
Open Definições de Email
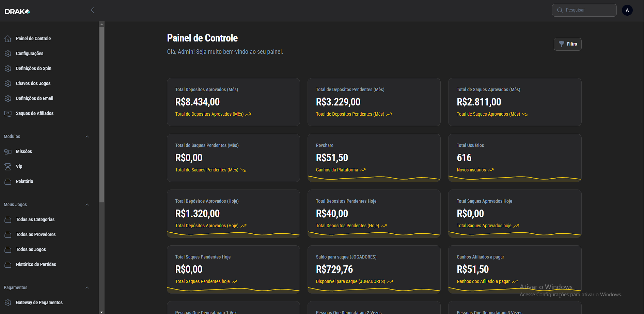(x=34, y=98)
